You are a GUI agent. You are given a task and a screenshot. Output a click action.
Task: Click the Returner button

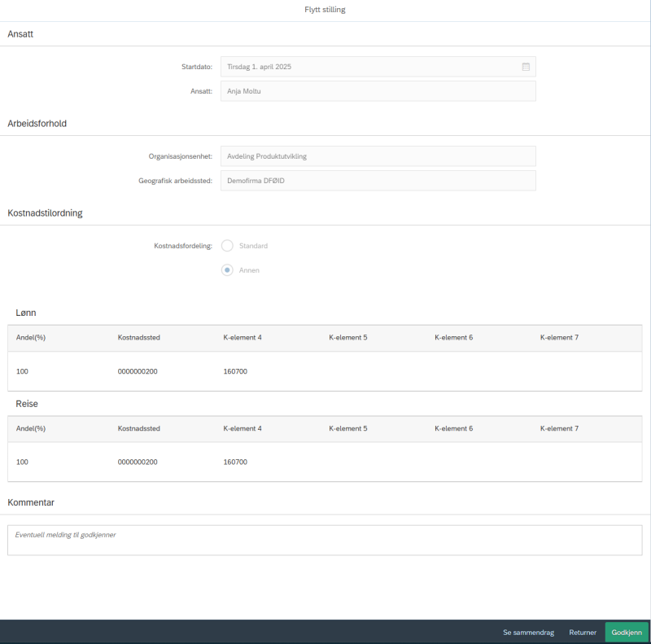pyautogui.click(x=583, y=633)
